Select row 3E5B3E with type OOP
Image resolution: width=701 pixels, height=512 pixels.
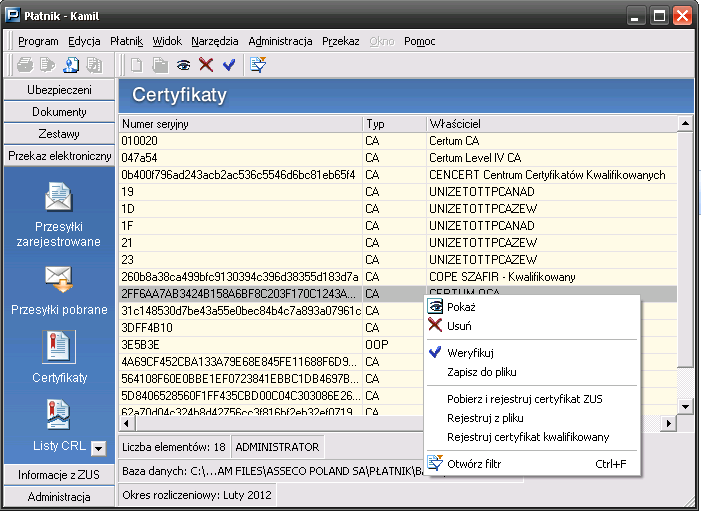[x=271, y=345]
